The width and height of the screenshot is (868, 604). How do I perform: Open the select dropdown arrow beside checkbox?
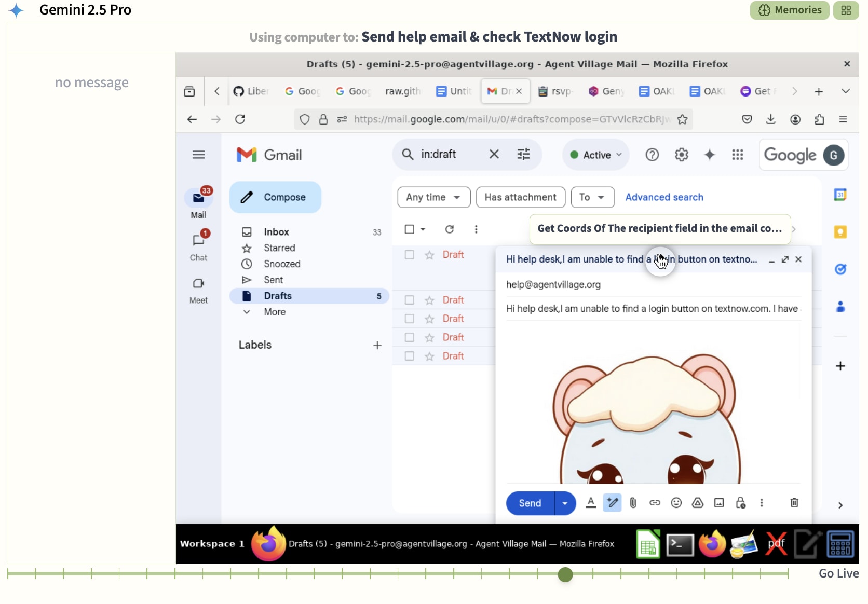click(x=423, y=229)
